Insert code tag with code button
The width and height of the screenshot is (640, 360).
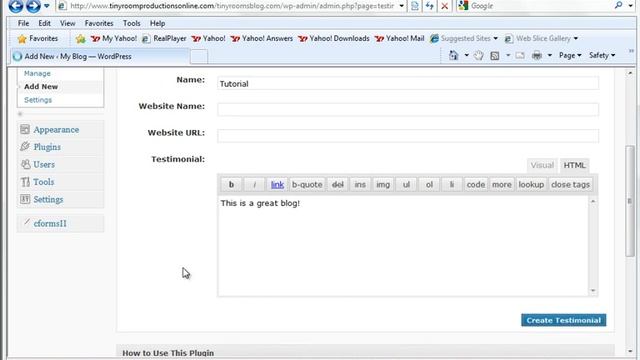pos(476,184)
